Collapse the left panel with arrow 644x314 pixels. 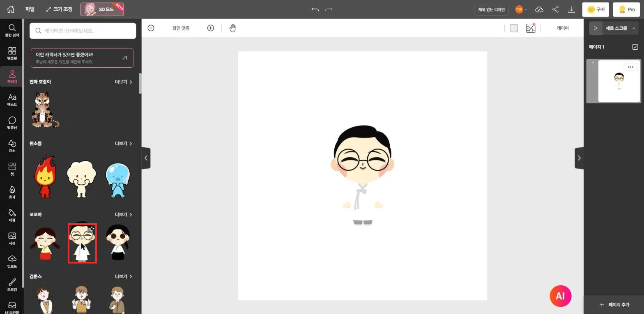[x=146, y=158]
